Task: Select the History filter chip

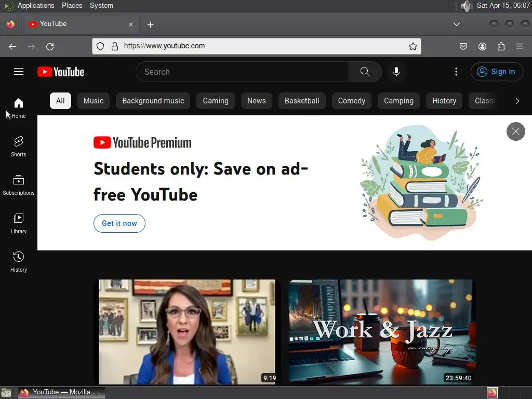Action: click(444, 101)
